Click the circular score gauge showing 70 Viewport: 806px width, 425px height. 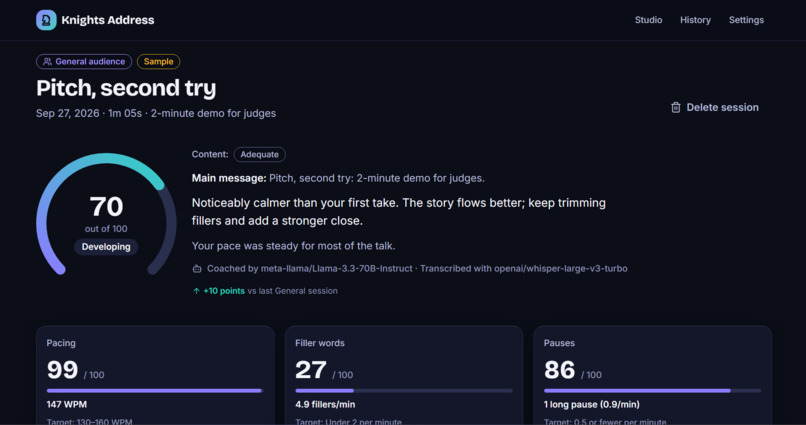pos(106,214)
